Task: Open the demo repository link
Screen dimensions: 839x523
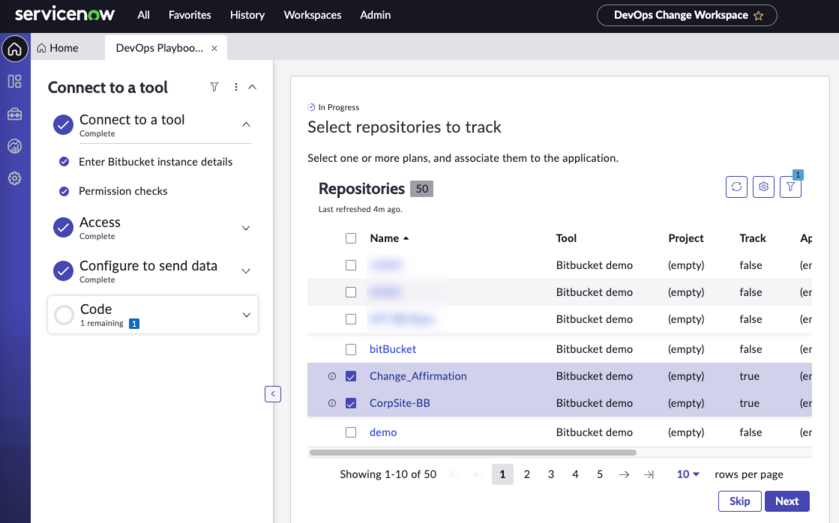Action: 383,432
